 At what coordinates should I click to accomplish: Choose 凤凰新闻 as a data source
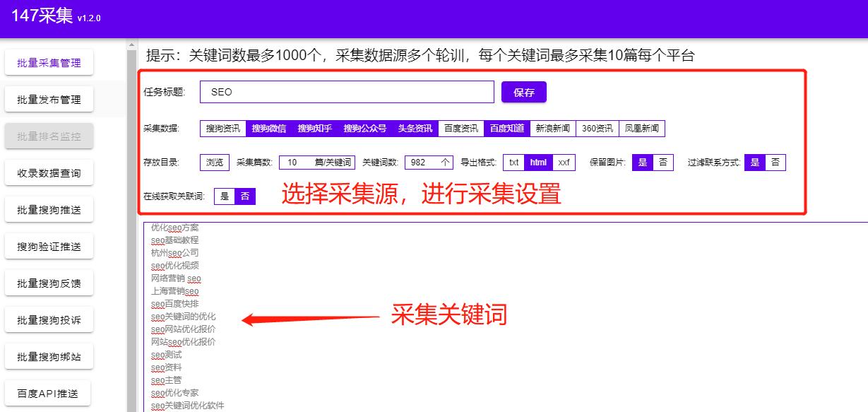click(x=641, y=128)
